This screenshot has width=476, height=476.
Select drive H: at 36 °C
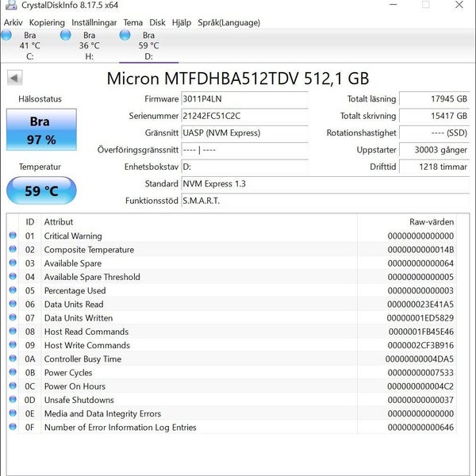[x=89, y=45]
